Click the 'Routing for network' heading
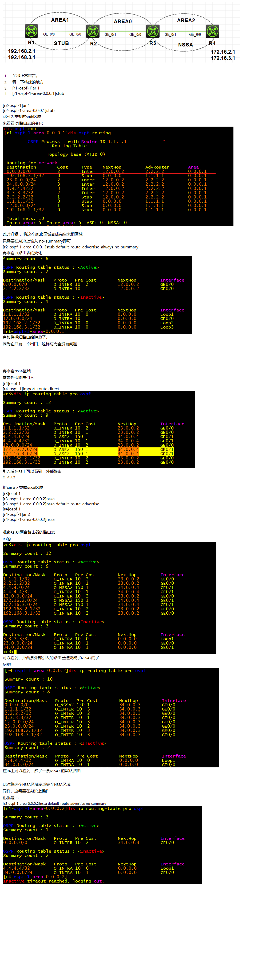 coord(32,163)
